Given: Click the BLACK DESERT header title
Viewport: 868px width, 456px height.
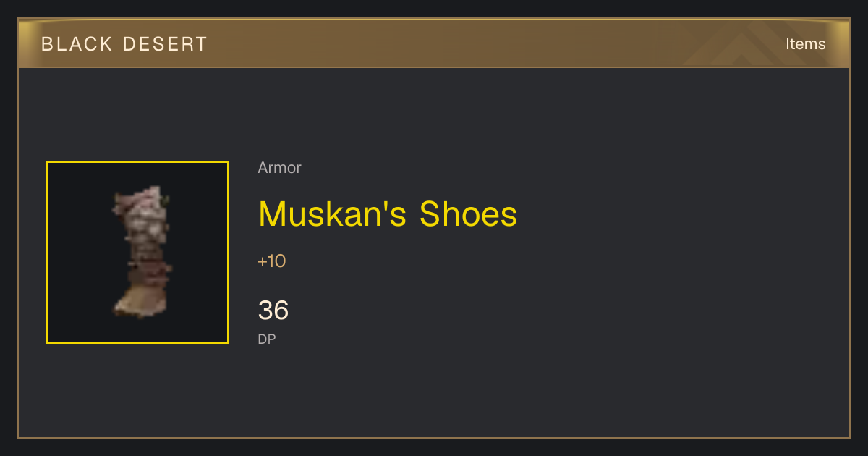Looking at the screenshot, I should pos(124,44).
